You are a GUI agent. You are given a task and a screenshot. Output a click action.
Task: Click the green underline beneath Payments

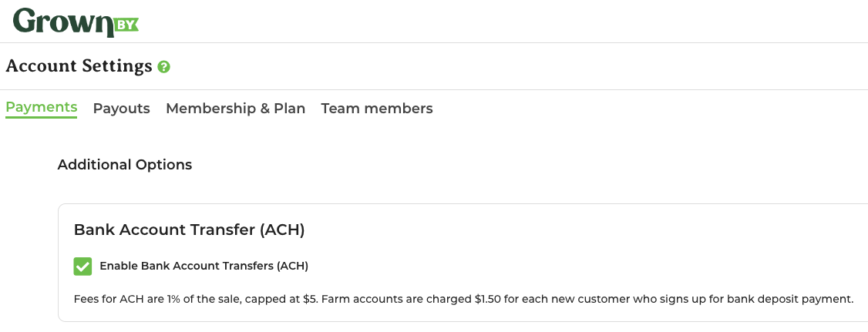pos(41,117)
